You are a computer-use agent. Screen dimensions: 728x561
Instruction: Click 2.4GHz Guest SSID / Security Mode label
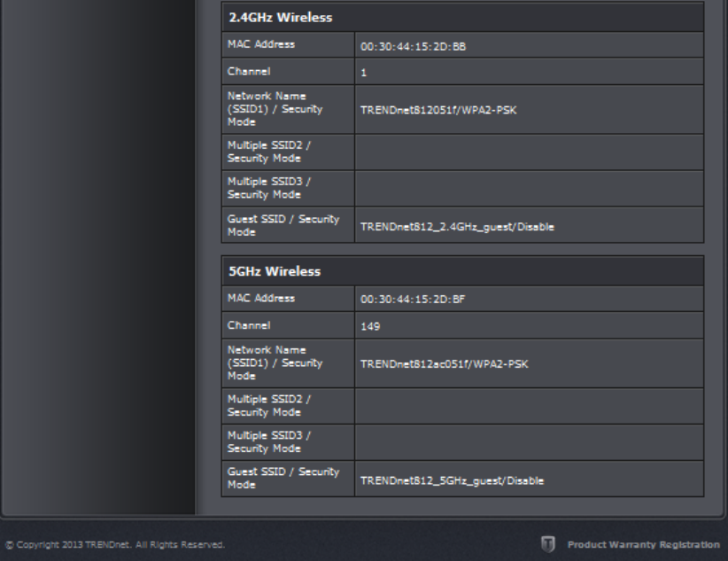coord(283,225)
